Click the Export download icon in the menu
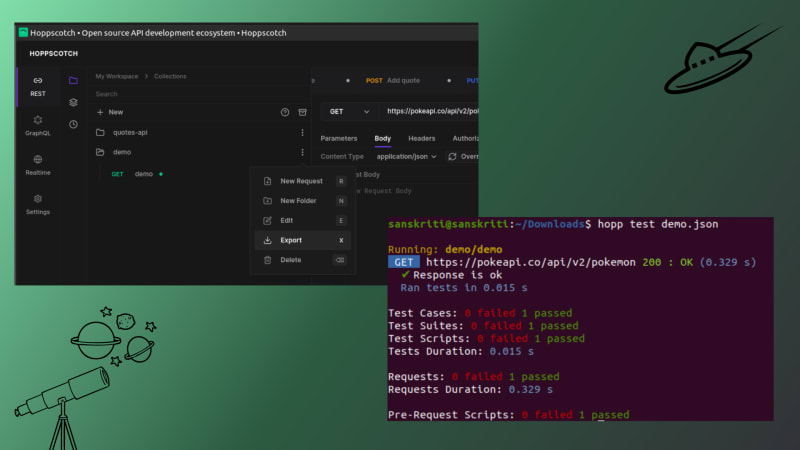The height and width of the screenshot is (450, 800). tap(267, 240)
